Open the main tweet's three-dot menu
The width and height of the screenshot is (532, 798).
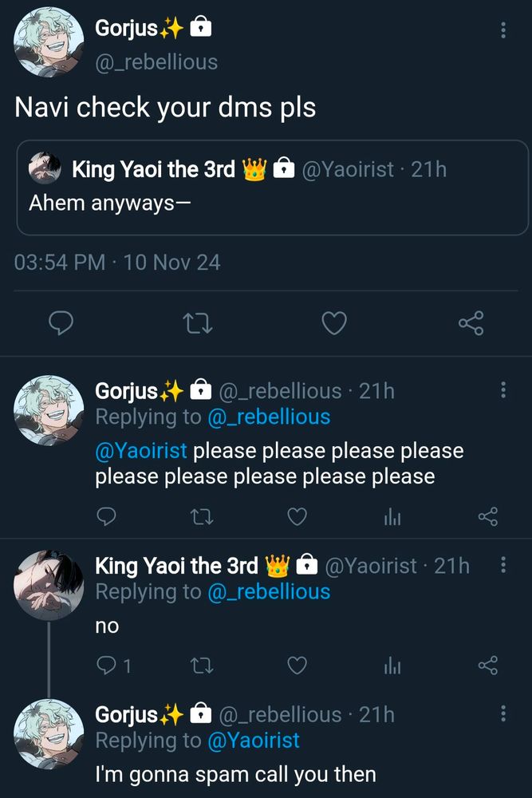pyautogui.click(x=503, y=30)
